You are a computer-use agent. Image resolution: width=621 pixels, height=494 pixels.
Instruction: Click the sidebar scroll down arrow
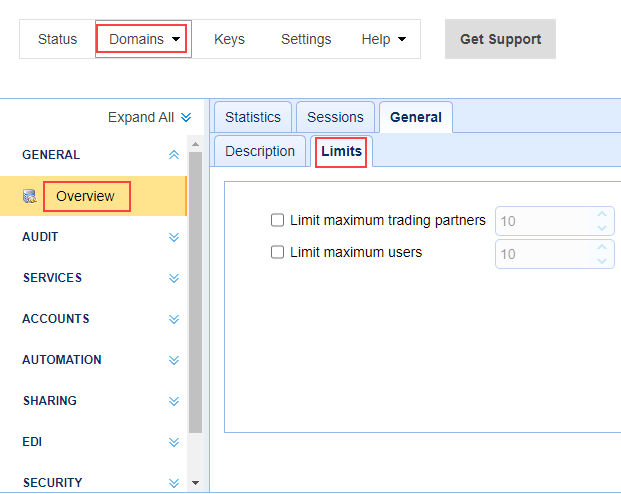point(195,483)
